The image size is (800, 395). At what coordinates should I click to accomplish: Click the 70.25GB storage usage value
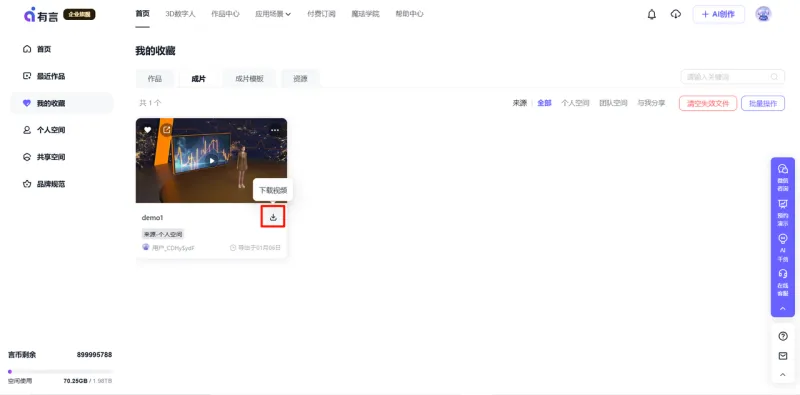point(76,381)
